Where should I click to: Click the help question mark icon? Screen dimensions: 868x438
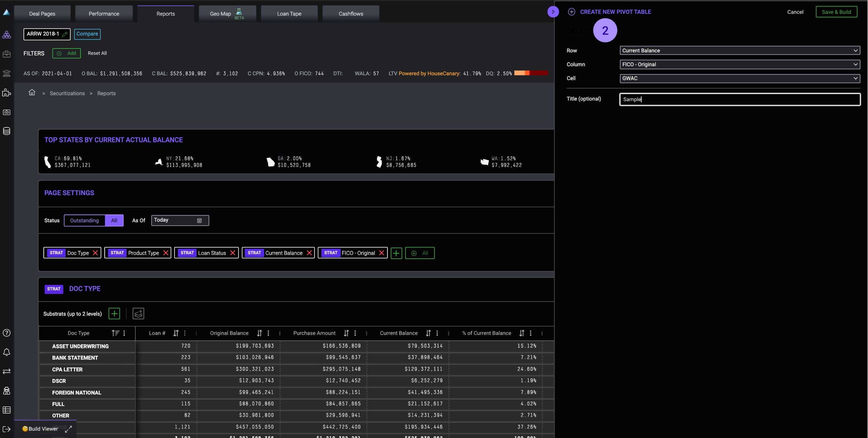click(6, 333)
